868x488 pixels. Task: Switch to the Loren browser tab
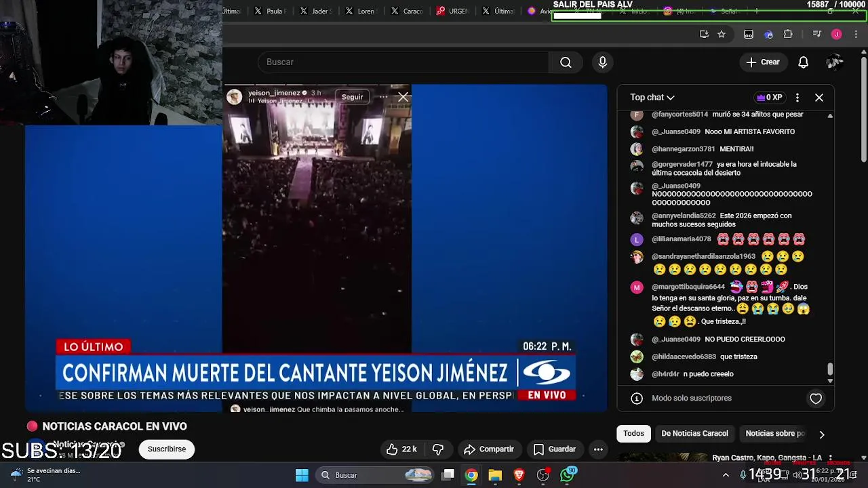click(x=361, y=11)
